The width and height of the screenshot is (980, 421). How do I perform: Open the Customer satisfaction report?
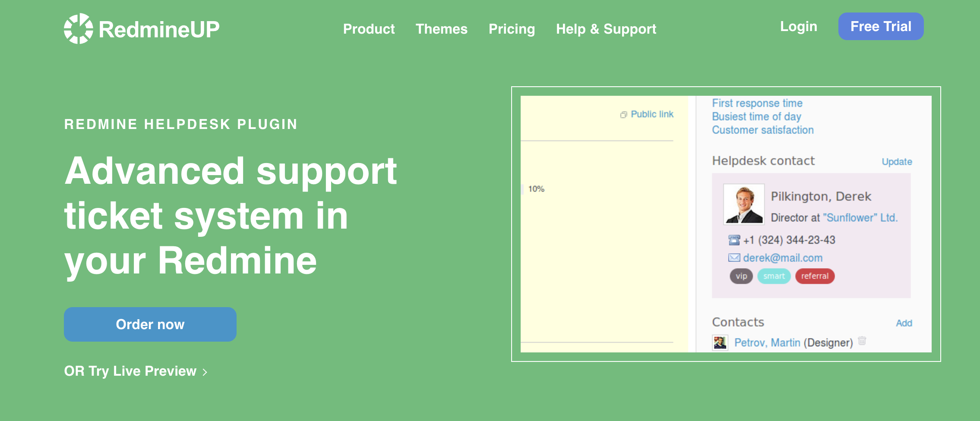tap(762, 130)
